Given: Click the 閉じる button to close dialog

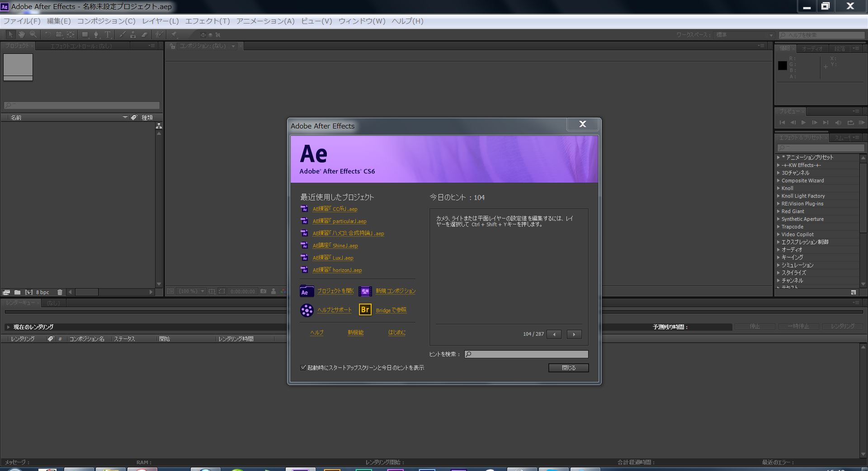Looking at the screenshot, I should coord(569,368).
